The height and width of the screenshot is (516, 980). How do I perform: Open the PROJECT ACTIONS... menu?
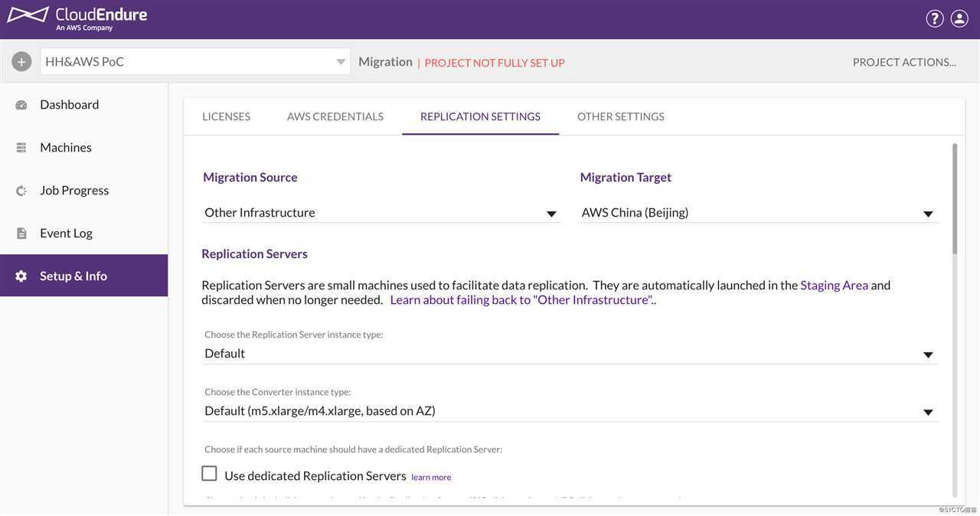pos(904,62)
